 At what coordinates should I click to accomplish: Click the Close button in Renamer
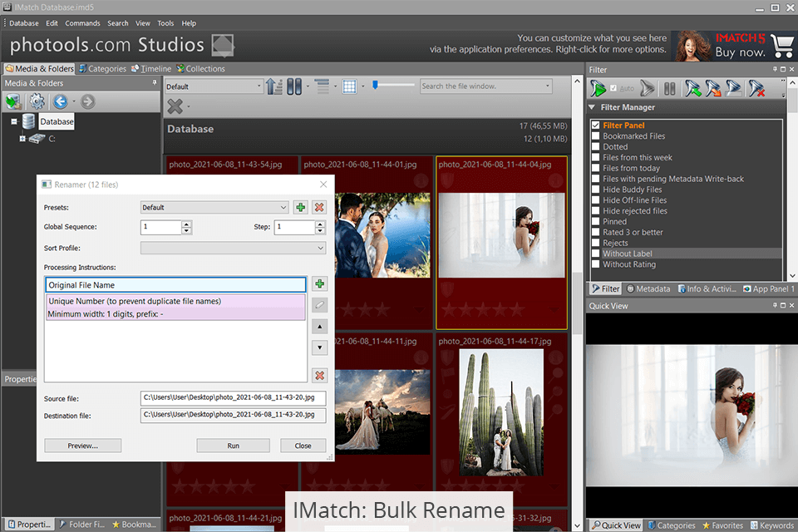click(303, 446)
